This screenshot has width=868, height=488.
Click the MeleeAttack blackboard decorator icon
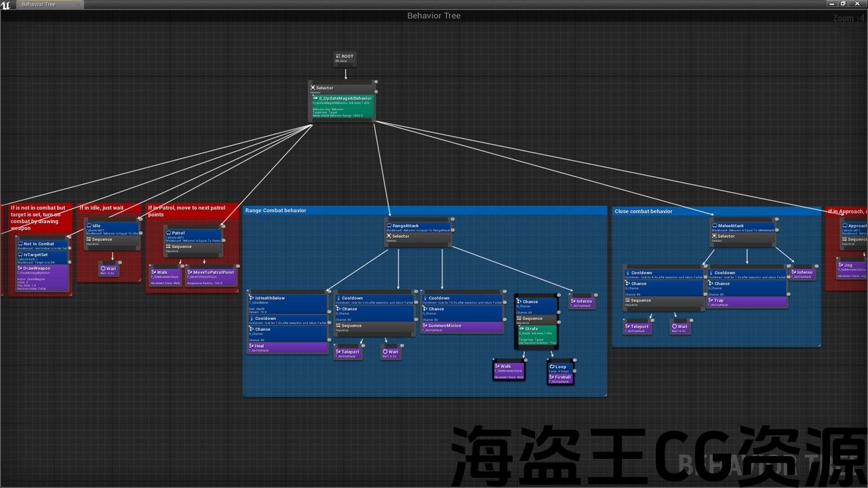(x=714, y=226)
